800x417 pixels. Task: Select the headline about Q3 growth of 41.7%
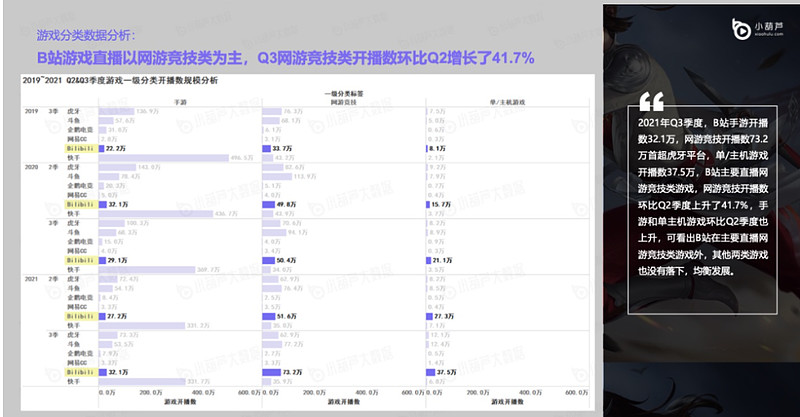(286, 58)
